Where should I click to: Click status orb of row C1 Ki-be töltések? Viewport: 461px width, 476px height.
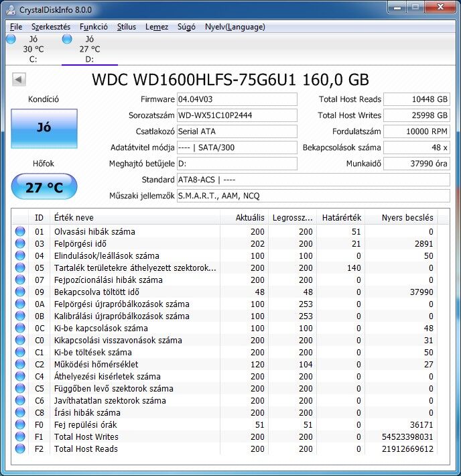click(x=20, y=352)
